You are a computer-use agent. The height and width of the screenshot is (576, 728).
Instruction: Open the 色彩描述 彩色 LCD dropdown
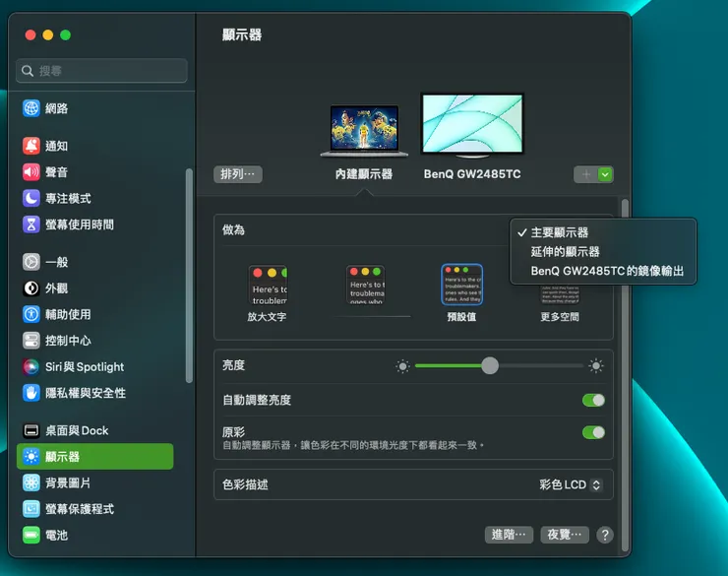click(571, 485)
